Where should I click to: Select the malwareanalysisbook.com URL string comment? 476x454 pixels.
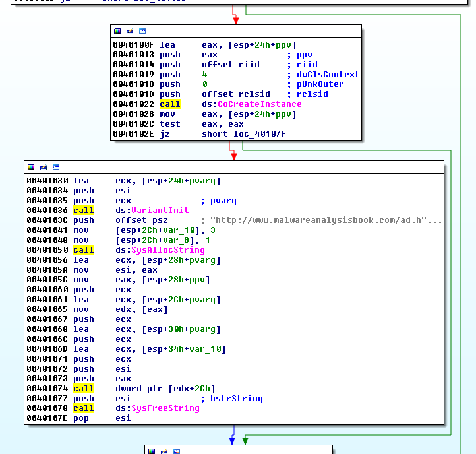tap(326, 220)
